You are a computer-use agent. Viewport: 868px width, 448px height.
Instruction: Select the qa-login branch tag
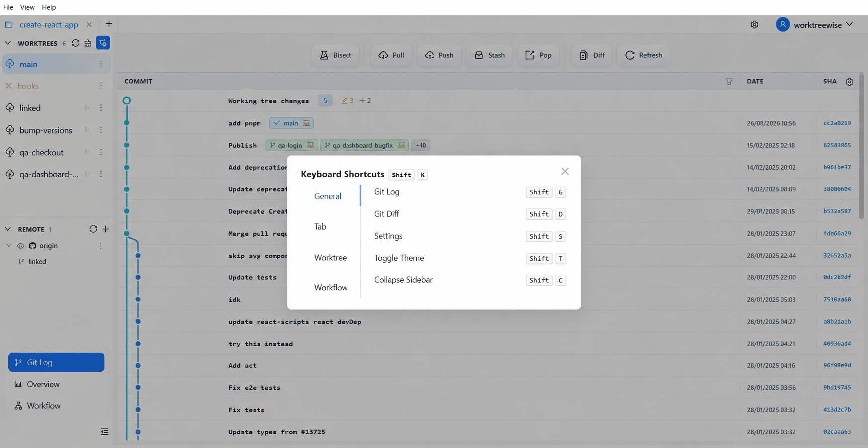click(x=292, y=145)
